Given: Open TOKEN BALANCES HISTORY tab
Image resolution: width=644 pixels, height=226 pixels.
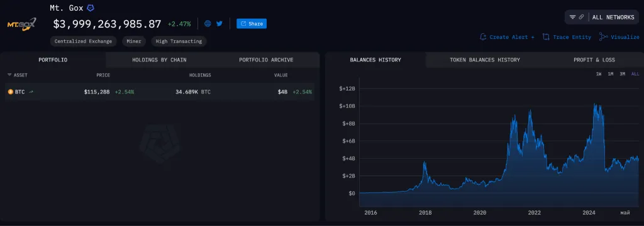Looking at the screenshot, I should point(485,60).
